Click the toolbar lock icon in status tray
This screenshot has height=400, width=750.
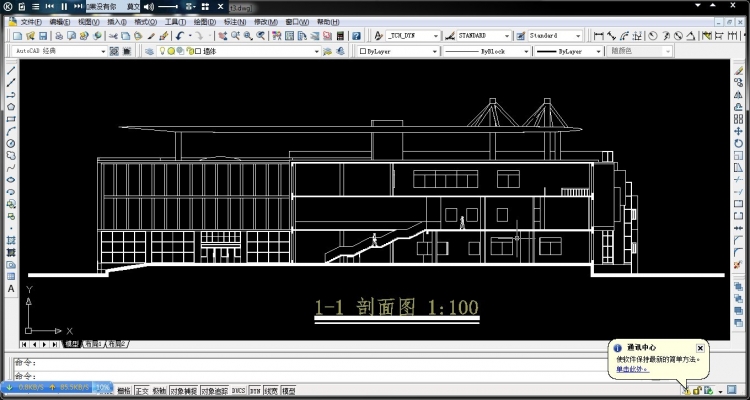(x=697, y=391)
